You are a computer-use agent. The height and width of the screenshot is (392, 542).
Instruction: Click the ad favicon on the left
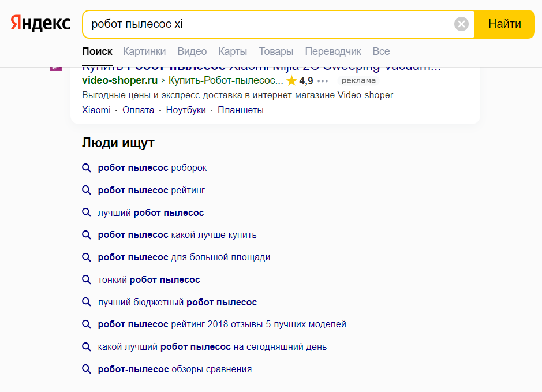(x=56, y=68)
